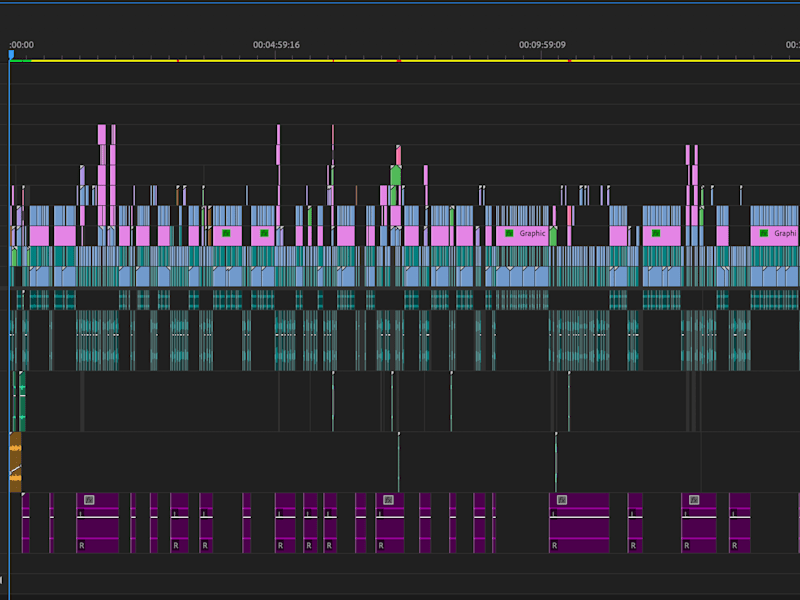800x600 pixels.
Task: Select the green audio clip near timeline start
Action: tap(22, 402)
